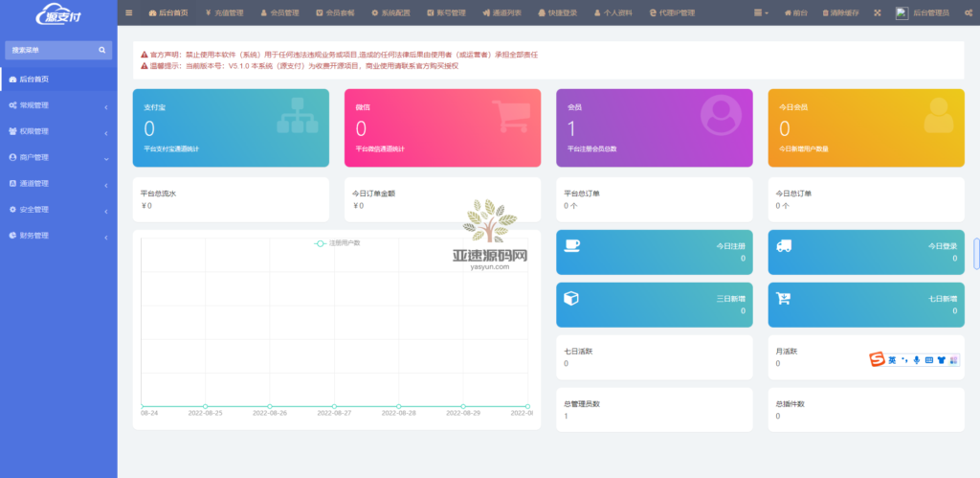Click the 总插件数 stat panel
This screenshot has width=980, height=478.
tap(866, 410)
